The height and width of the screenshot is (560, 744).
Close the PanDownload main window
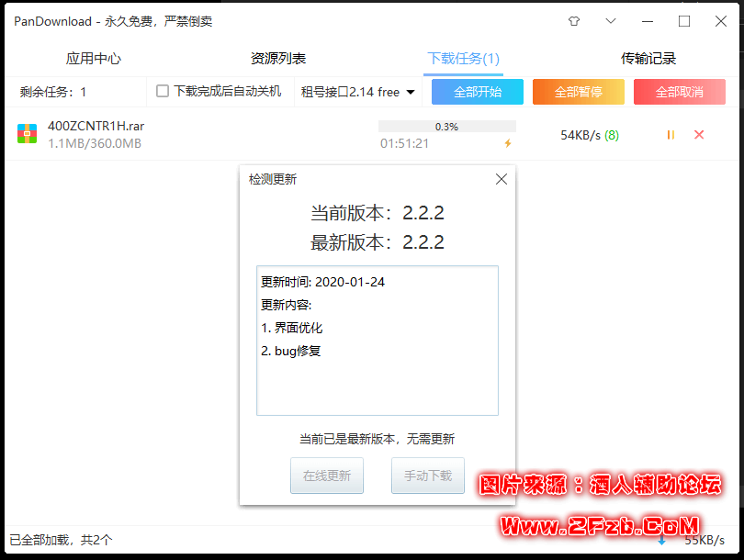(x=721, y=21)
